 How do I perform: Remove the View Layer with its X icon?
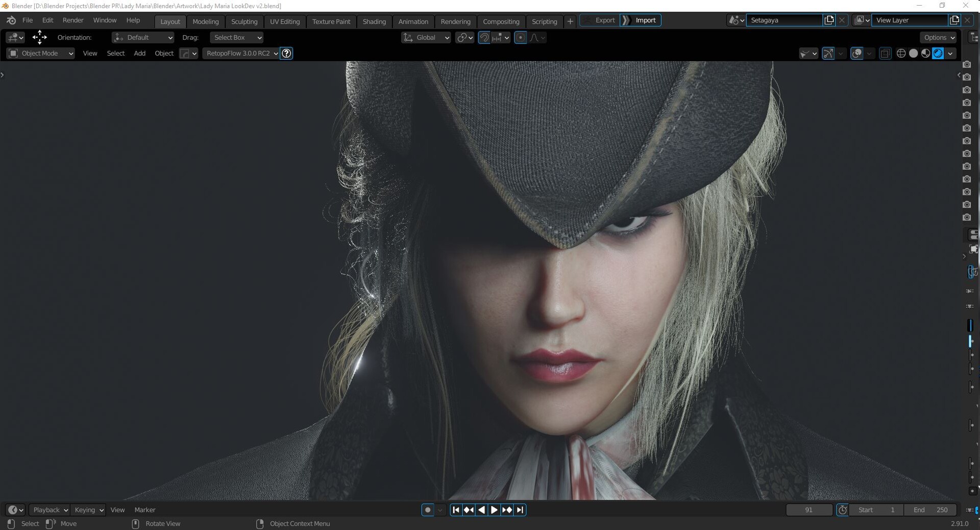tap(968, 20)
